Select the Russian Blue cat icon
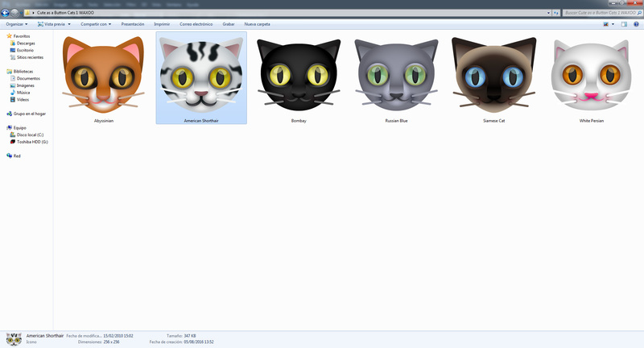644x348 pixels. [396, 75]
